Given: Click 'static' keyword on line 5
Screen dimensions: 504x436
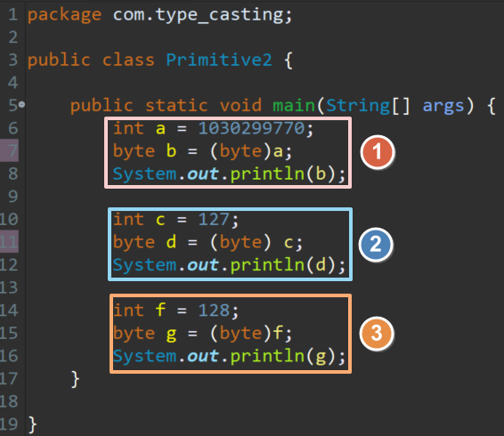Looking at the screenshot, I should (x=176, y=105).
